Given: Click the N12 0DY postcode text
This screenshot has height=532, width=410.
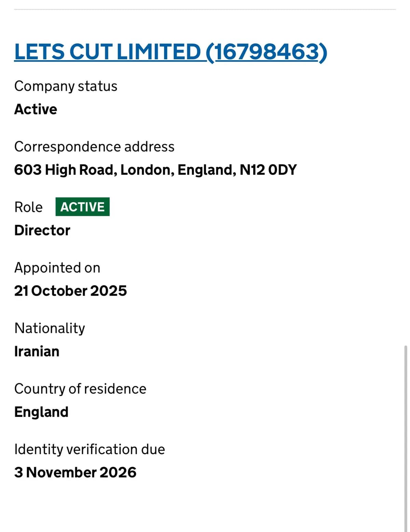Looking at the screenshot, I should [x=268, y=170].
